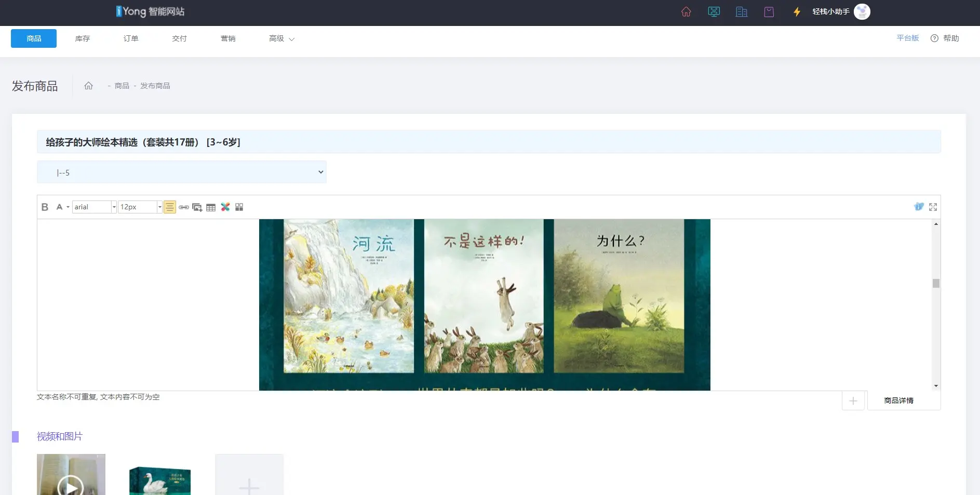Open the arial font family dropdown
This screenshot has height=495, width=980.
pyautogui.click(x=95, y=207)
